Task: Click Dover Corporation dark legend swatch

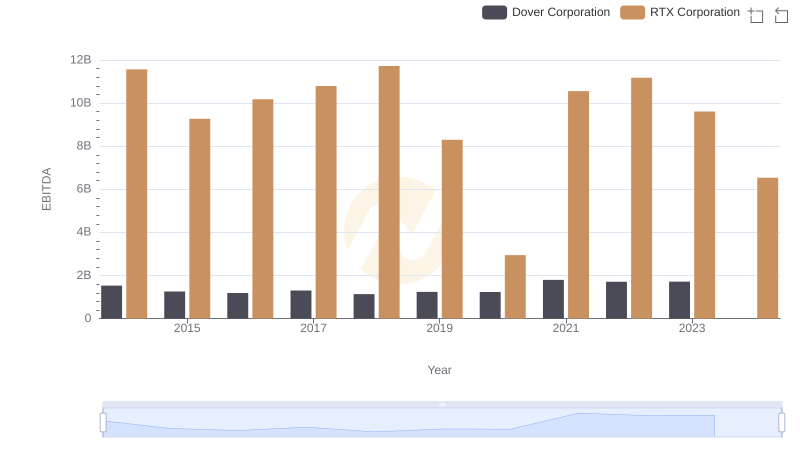Action: pos(494,12)
